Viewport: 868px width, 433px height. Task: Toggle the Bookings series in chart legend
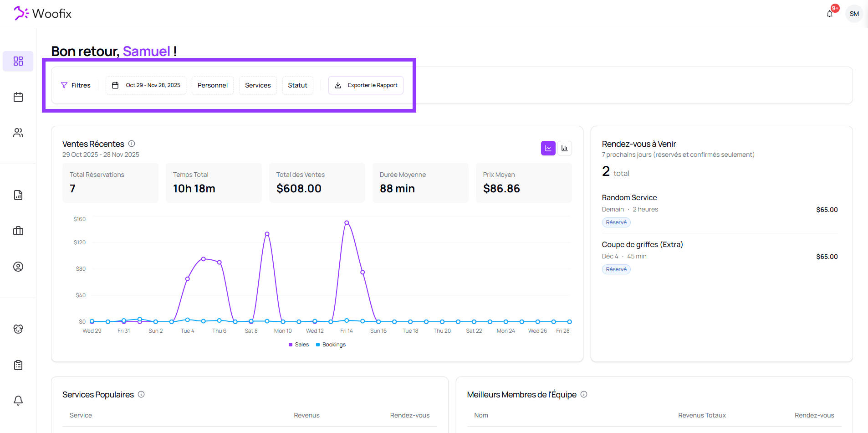point(331,345)
